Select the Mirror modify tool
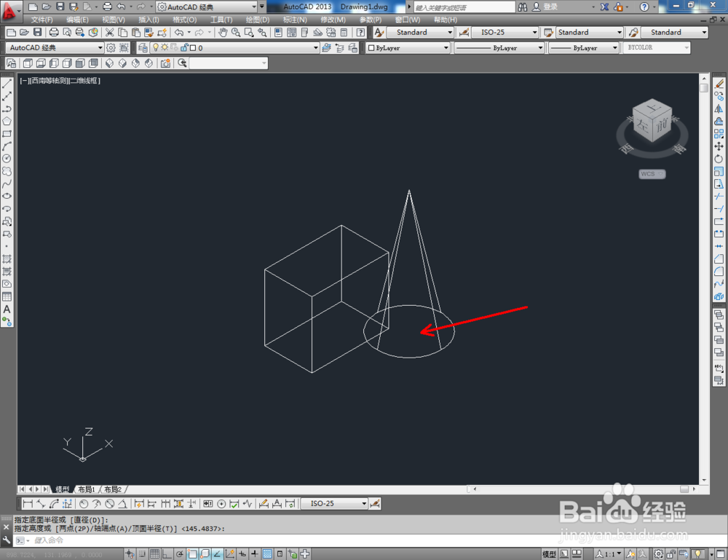Image resolution: width=728 pixels, height=560 pixels. (719, 109)
